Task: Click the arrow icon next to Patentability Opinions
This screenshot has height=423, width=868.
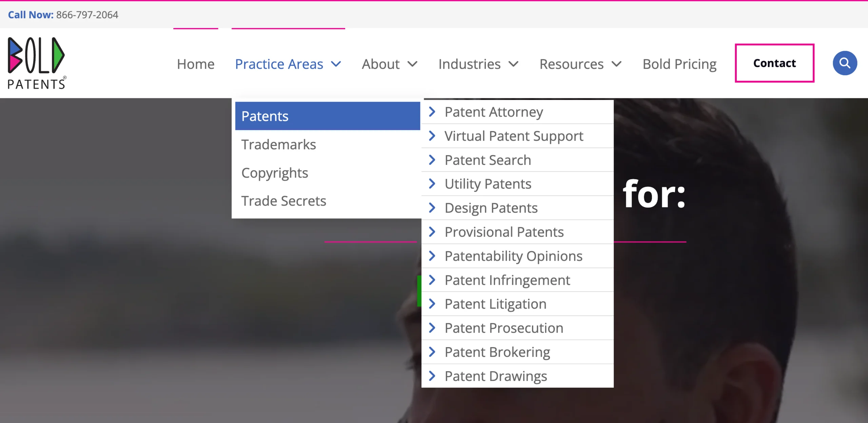Action: pyautogui.click(x=432, y=256)
